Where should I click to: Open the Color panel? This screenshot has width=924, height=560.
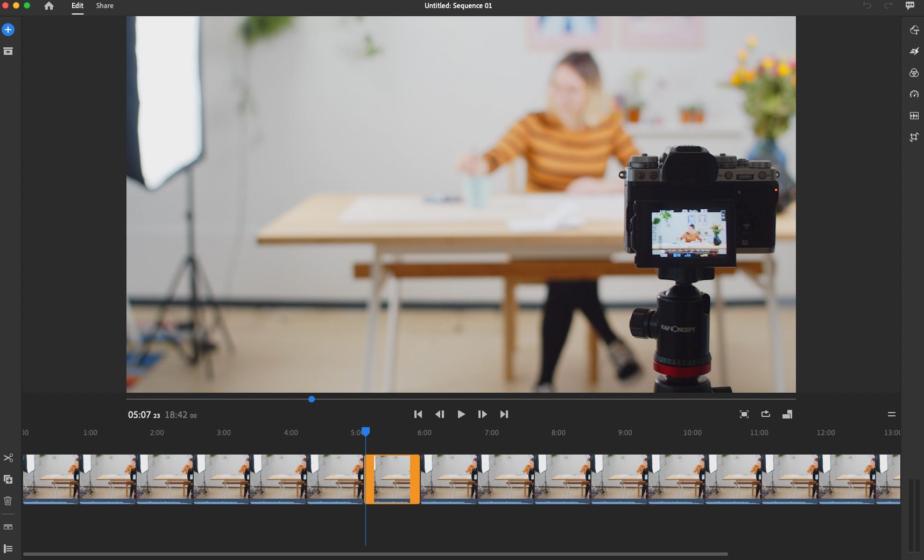[914, 73]
